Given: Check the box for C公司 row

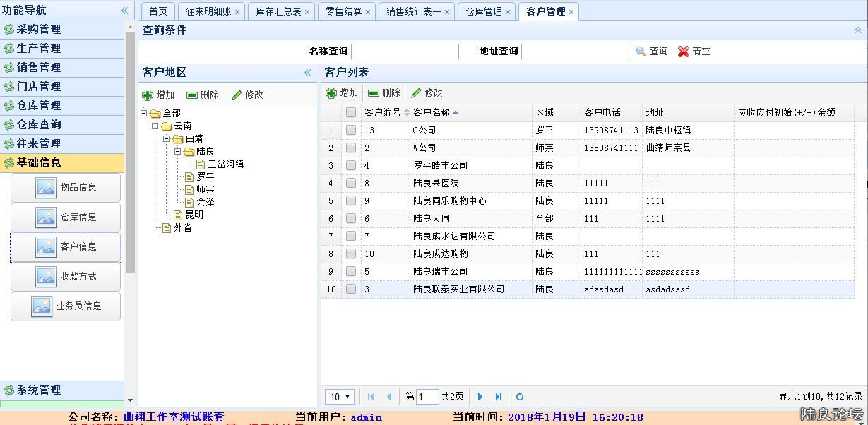Looking at the screenshot, I should [351, 131].
